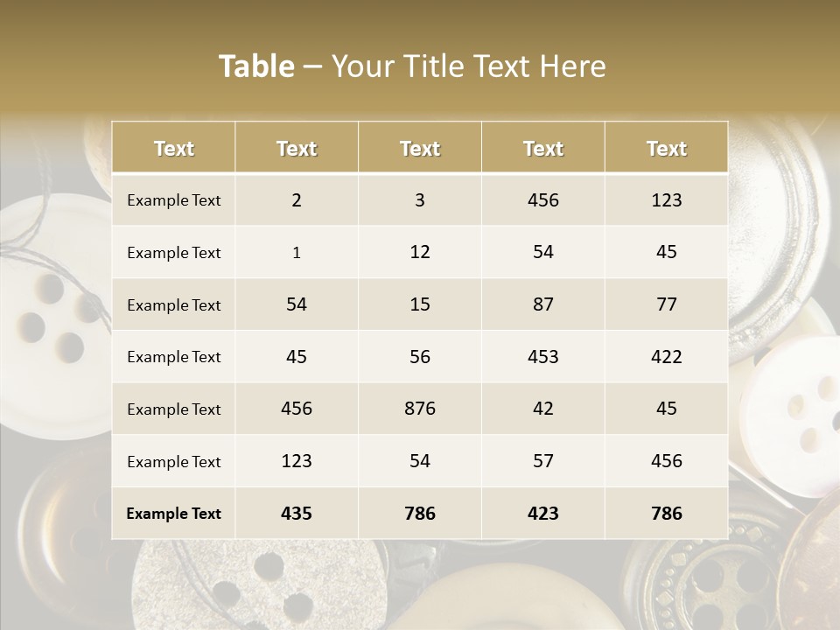
Task: Select the bold cell containing 435
Action: (x=297, y=514)
